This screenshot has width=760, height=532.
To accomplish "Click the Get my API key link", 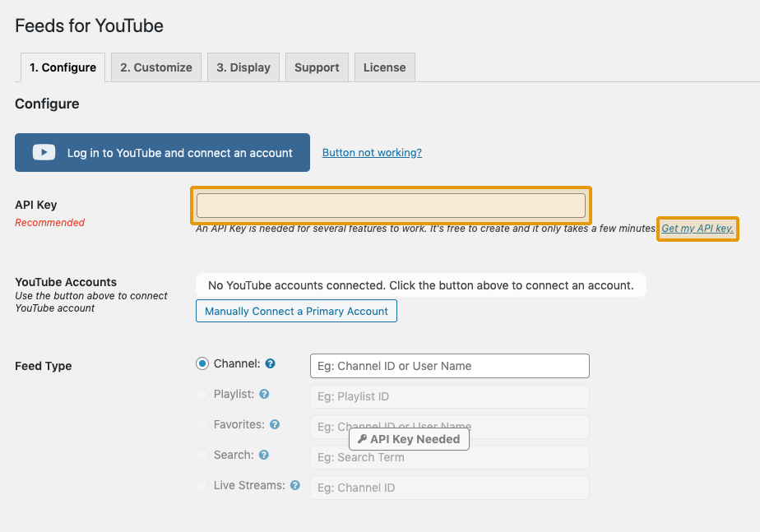I will [697, 229].
